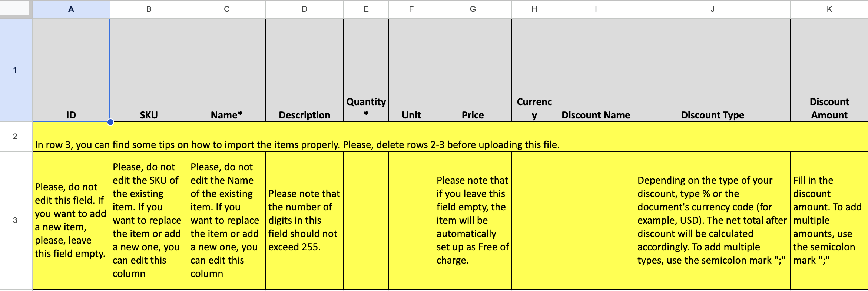Select the Discount Type header cell

pyautogui.click(x=713, y=70)
